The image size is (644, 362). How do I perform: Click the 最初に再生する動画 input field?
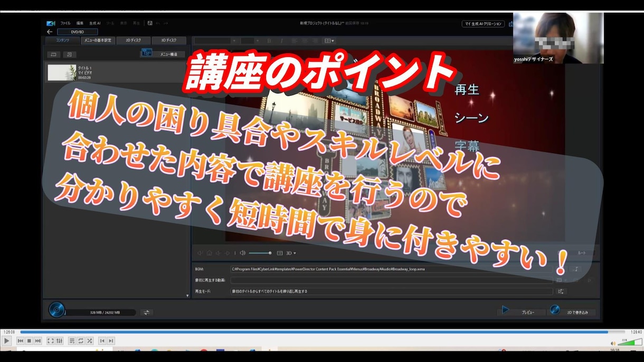(392, 280)
